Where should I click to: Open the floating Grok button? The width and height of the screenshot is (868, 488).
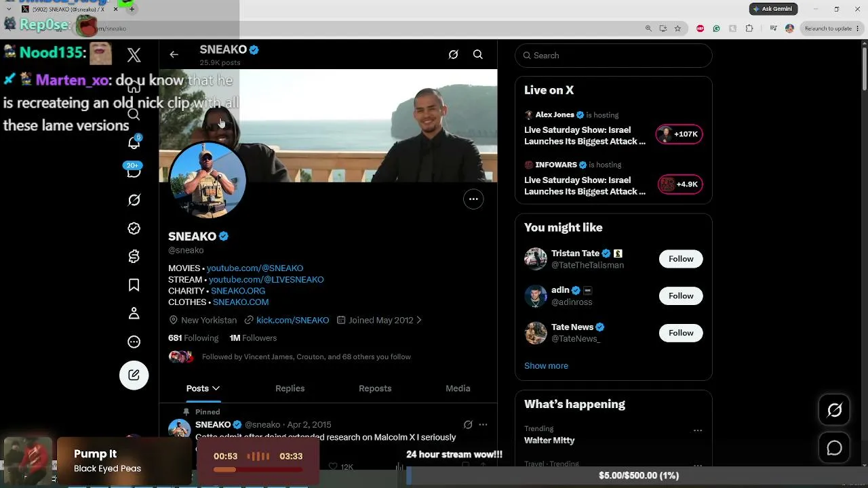(835, 410)
